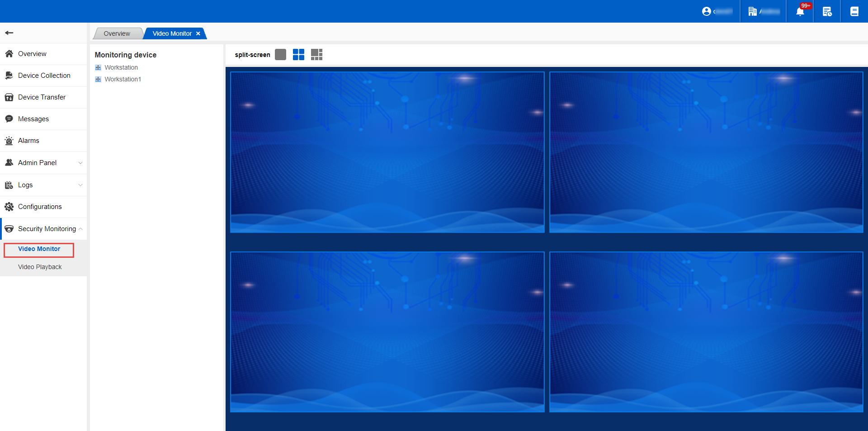The width and height of the screenshot is (868, 431).
Task: Click the document icon at far right of header
Action: click(854, 11)
